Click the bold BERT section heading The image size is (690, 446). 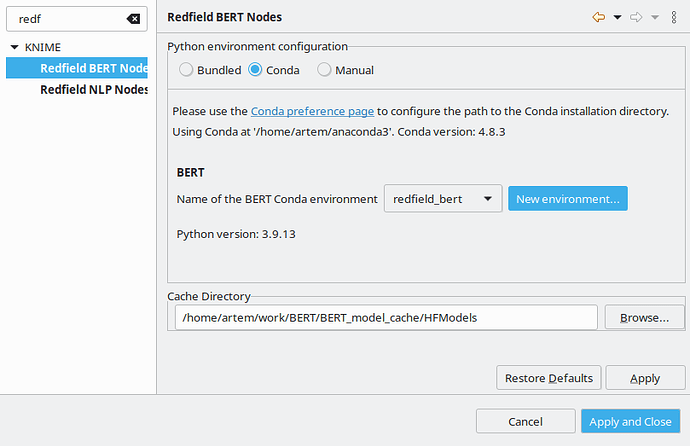191,172
